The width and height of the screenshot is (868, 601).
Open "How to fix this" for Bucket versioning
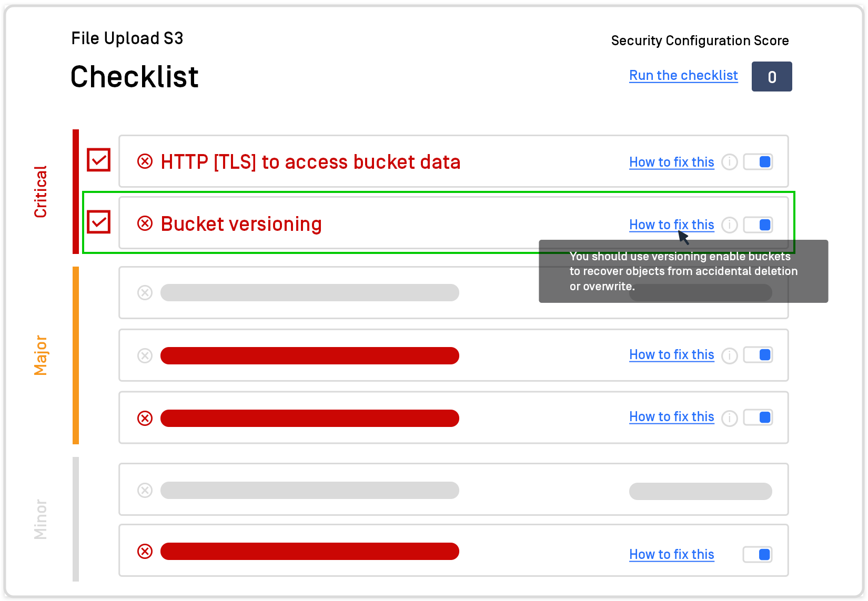click(x=671, y=225)
